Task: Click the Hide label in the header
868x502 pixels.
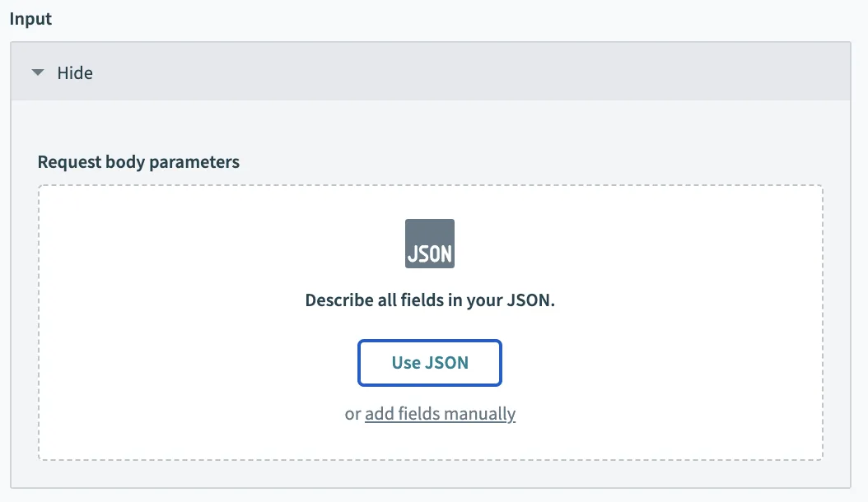Action: pos(75,72)
